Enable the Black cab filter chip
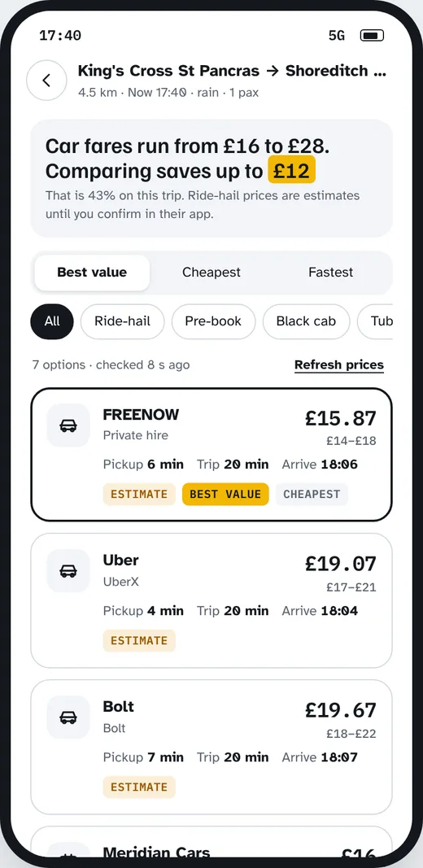Screen dimensions: 423x868 click(306, 321)
